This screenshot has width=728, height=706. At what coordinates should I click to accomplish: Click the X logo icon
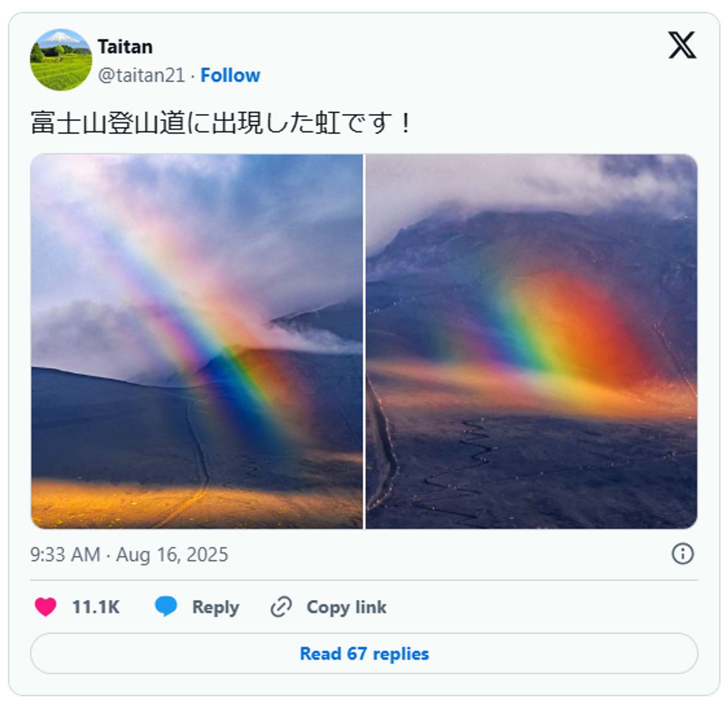point(682,46)
